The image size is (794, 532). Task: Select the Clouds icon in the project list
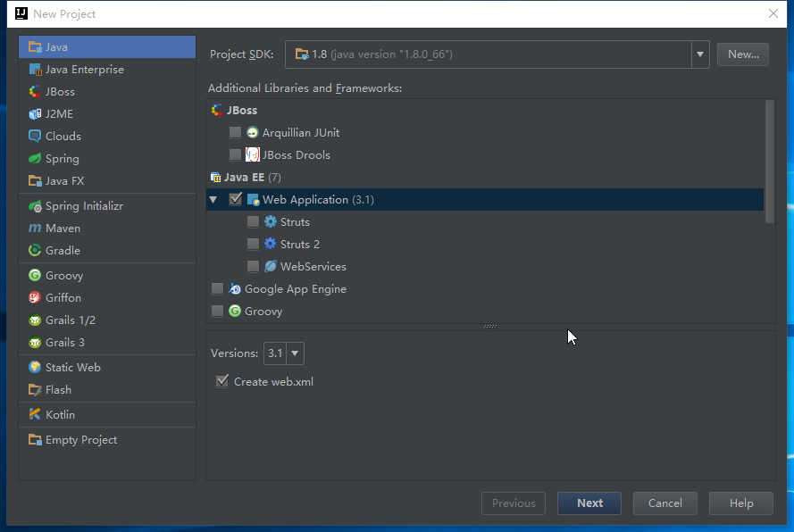(x=35, y=137)
